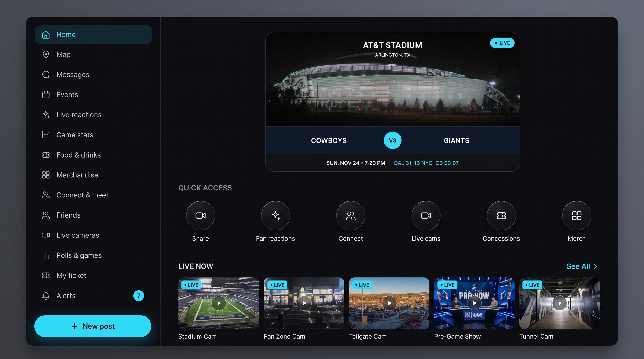Click the Messages chat bubble icon
Image resolution: width=644 pixels, height=359 pixels.
click(x=46, y=75)
